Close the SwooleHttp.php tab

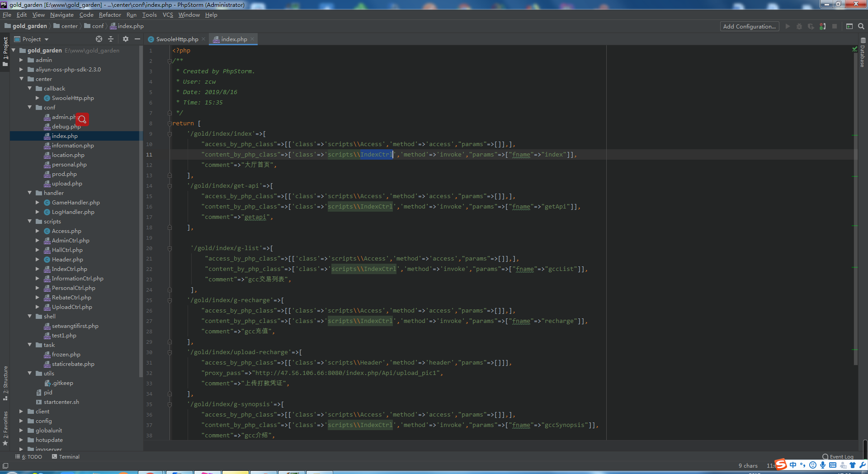pyautogui.click(x=203, y=39)
